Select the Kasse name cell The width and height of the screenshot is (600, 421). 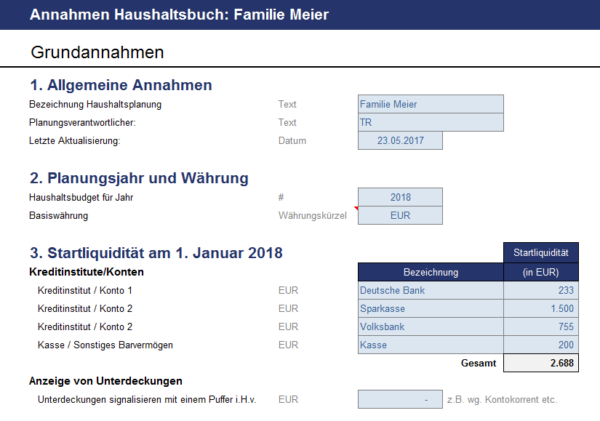(430, 345)
